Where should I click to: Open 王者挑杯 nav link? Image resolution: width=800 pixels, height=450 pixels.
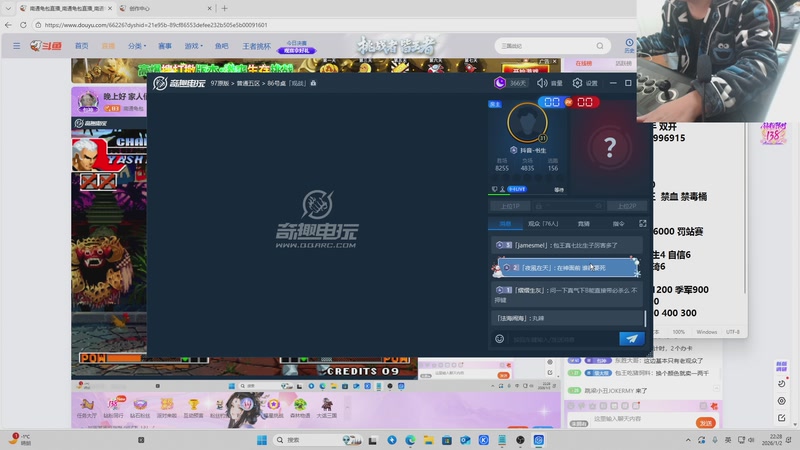pyautogui.click(x=256, y=46)
